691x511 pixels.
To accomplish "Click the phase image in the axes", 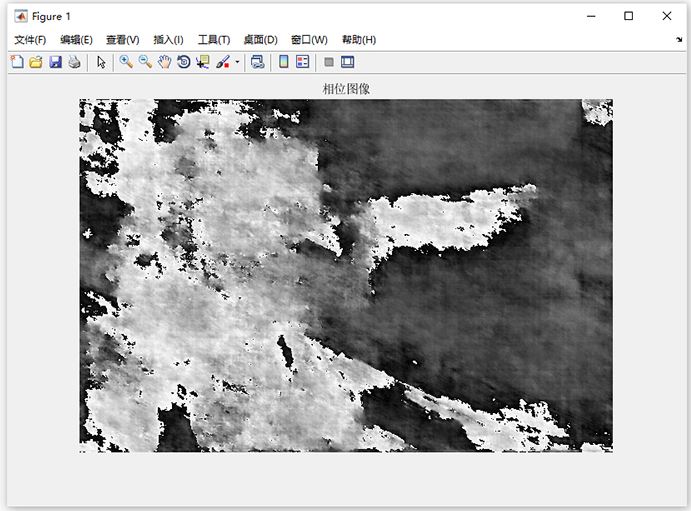I will (346, 276).
